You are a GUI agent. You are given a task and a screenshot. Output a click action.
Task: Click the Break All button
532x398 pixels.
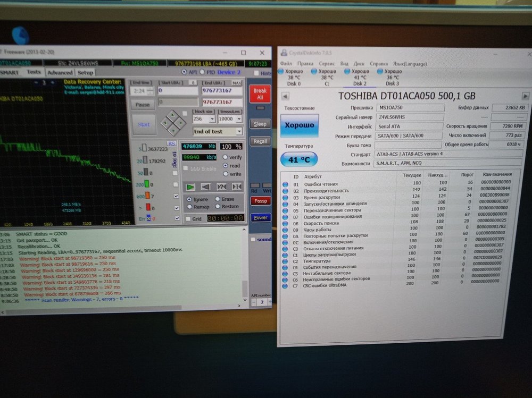(260, 94)
